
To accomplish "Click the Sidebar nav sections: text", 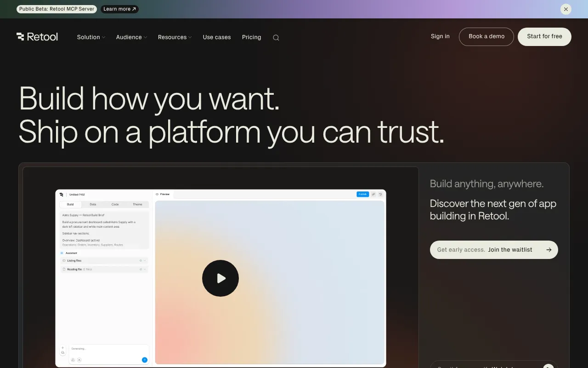I will pyautogui.click(x=76, y=234).
